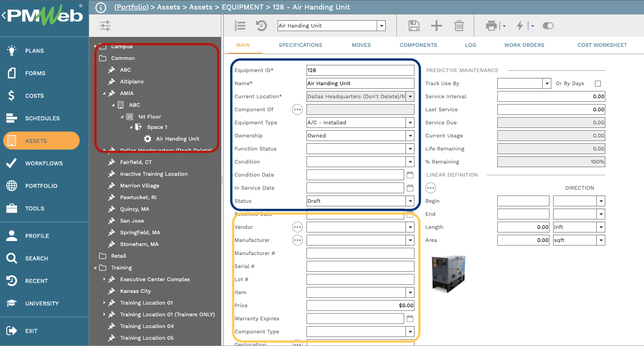Click the Equipment ID input field
Image resolution: width=644 pixels, height=346 pixels.
pos(360,70)
